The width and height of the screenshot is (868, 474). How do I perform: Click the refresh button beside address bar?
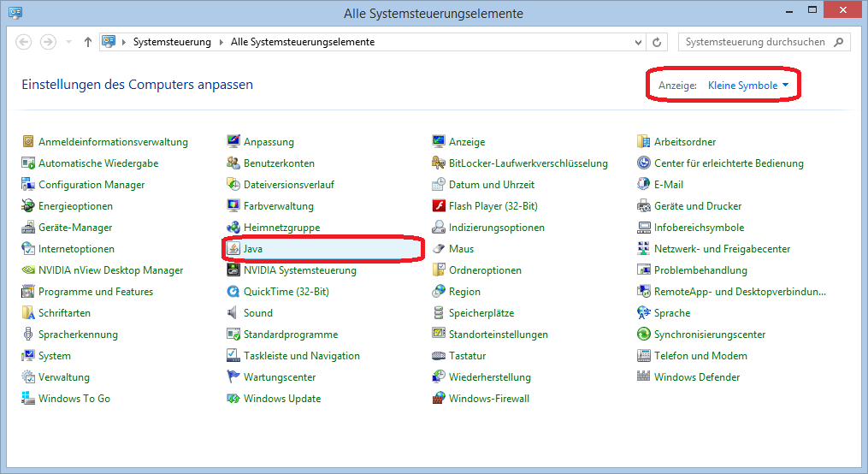658,42
